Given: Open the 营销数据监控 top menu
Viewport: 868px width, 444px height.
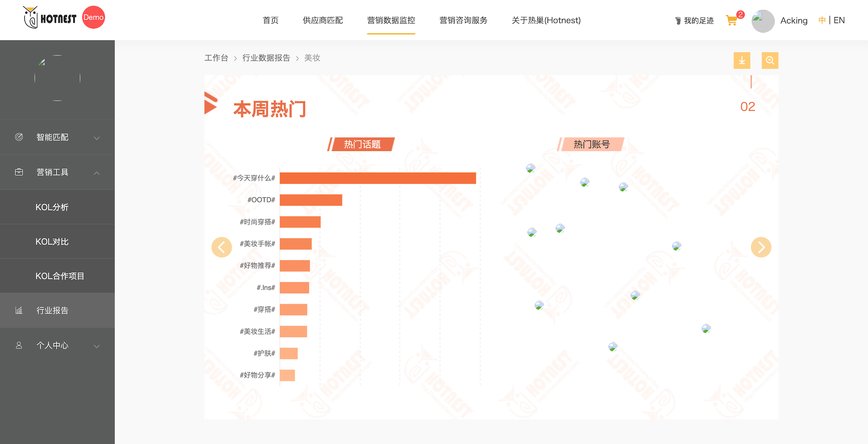Looking at the screenshot, I should tap(391, 20).
